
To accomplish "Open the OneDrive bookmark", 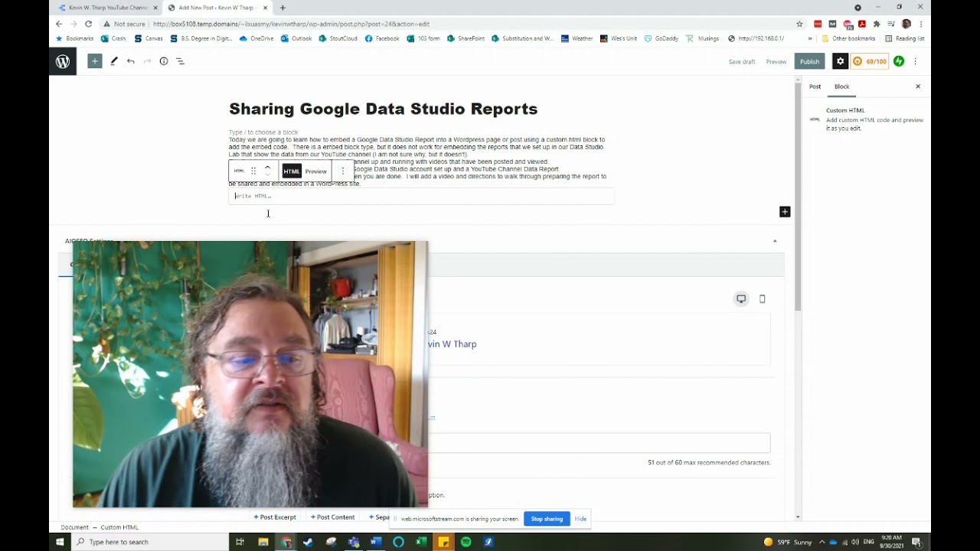I will 256,38.
